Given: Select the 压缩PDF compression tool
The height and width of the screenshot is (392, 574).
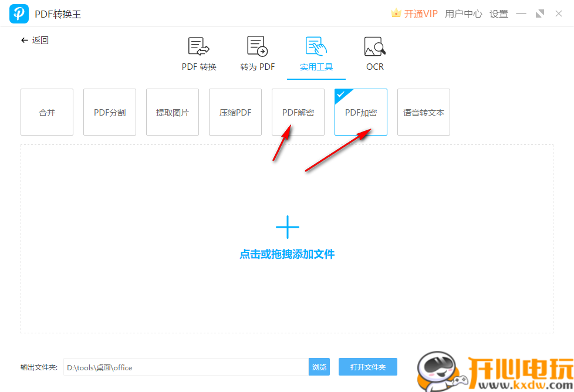Looking at the screenshot, I should pos(235,111).
